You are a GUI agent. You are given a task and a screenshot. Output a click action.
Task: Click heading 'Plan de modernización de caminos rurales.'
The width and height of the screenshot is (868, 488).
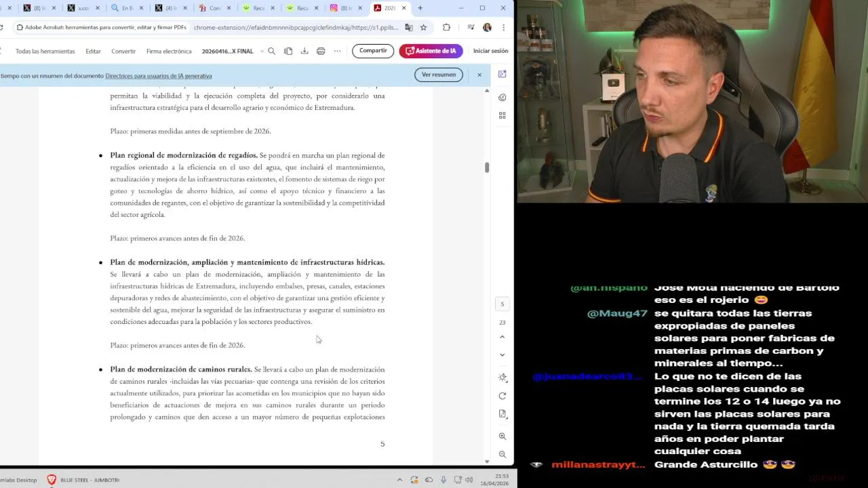point(181,369)
